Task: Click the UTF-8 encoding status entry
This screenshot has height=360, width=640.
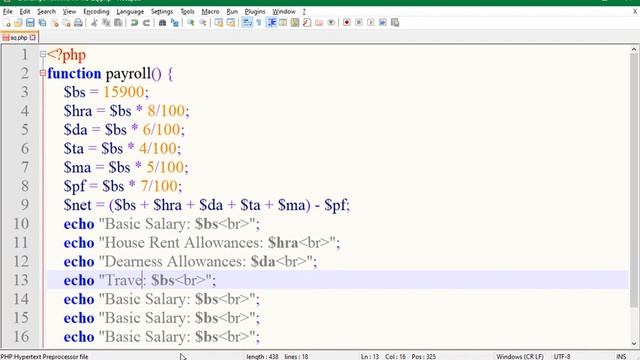Action: (x=562, y=356)
